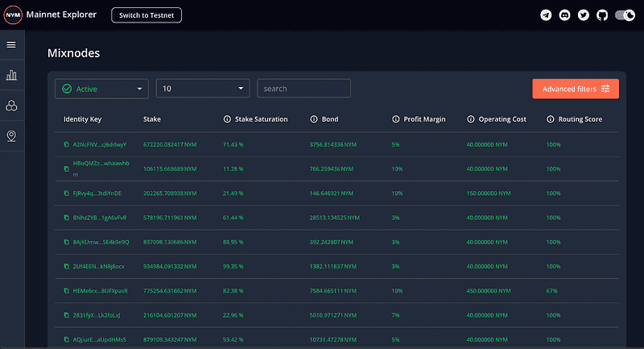Copy identity key A2NcFNV...cj6ddwyY

click(66, 144)
